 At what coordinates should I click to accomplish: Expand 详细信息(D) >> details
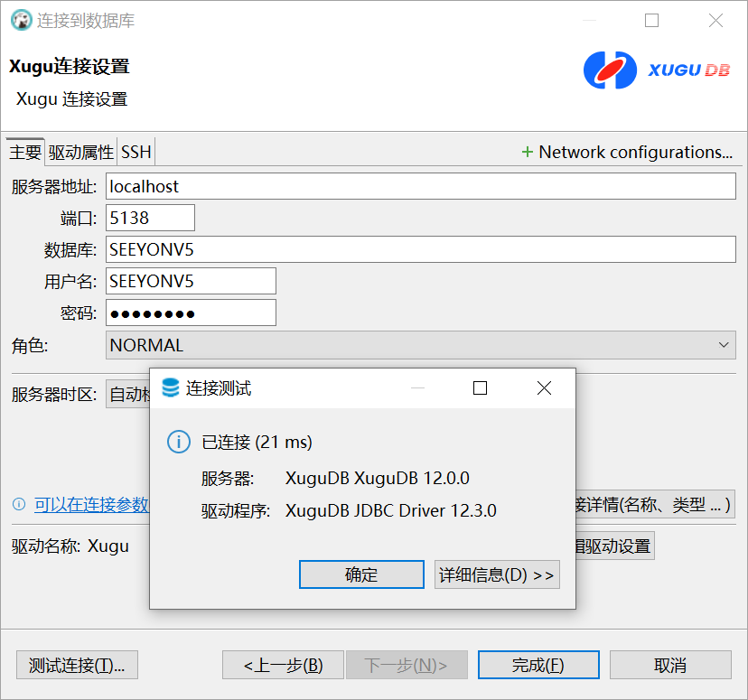(x=497, y=574)
